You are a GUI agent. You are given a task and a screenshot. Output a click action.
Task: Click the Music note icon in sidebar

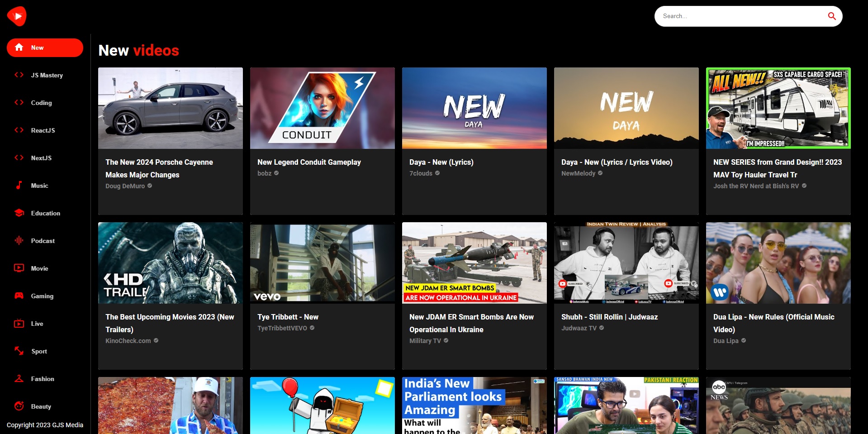click(x=19, y=186)
